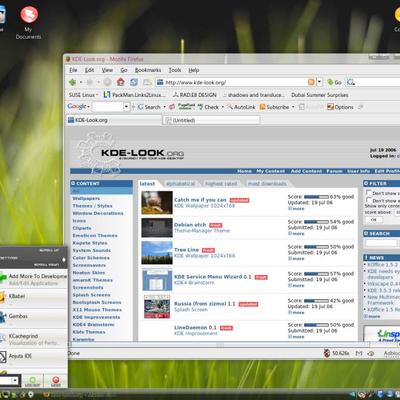Switch to the (Untitled) browser tab
This screenshot has width=400, height=400.
coord(212,120)
